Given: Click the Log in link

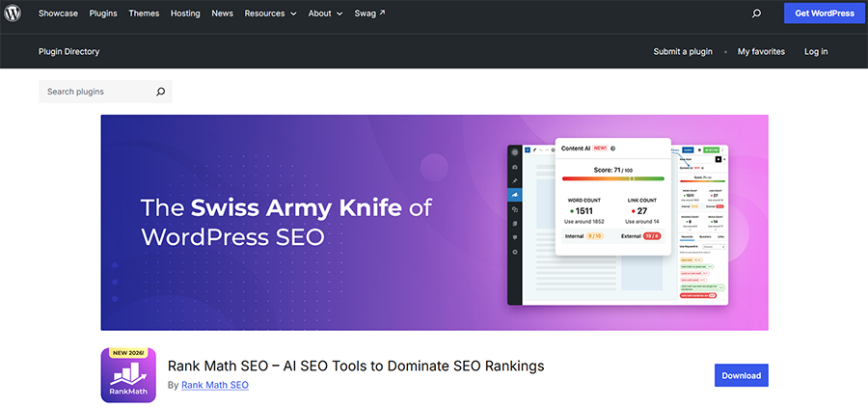Looking at the screenshot, I should tap(816, 51).
